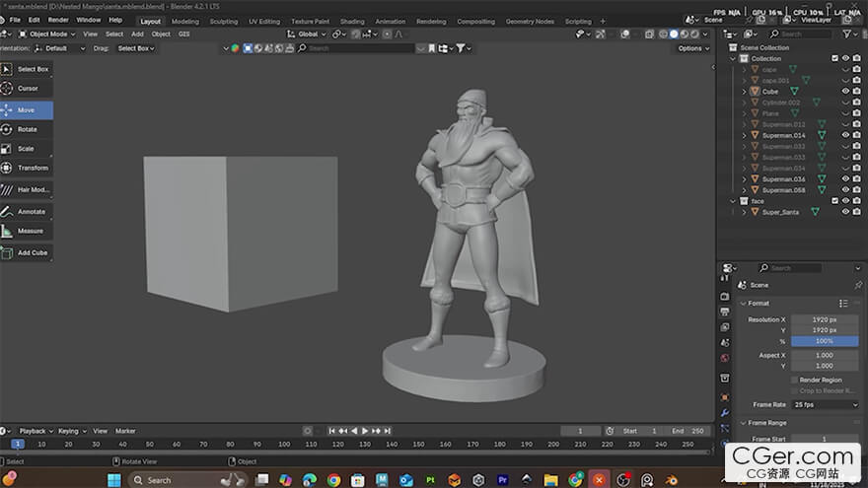
Task: Click the Windows taskbar Search box
Action: (168, 480)
